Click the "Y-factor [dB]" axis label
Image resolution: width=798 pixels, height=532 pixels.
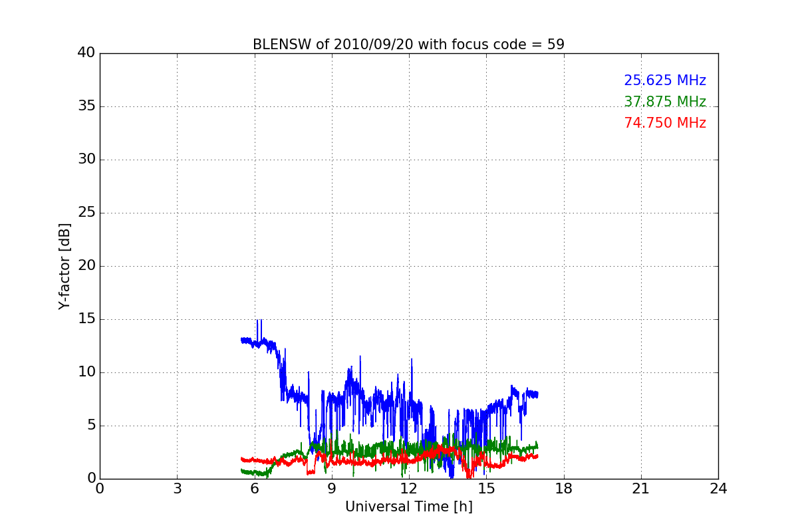point(65,266)
